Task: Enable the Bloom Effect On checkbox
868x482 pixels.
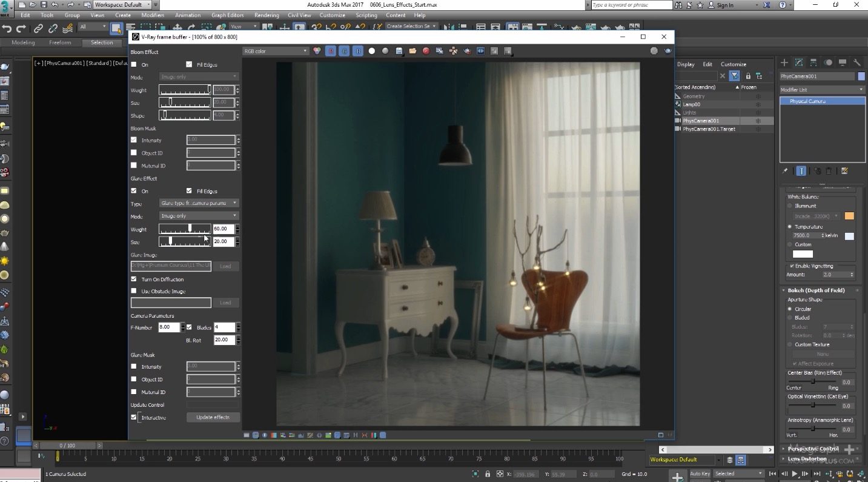Action: 134,64
